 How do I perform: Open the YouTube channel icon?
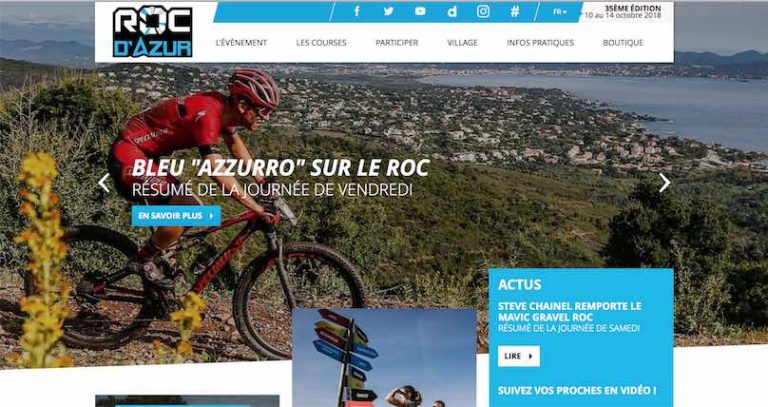point(420,11)
